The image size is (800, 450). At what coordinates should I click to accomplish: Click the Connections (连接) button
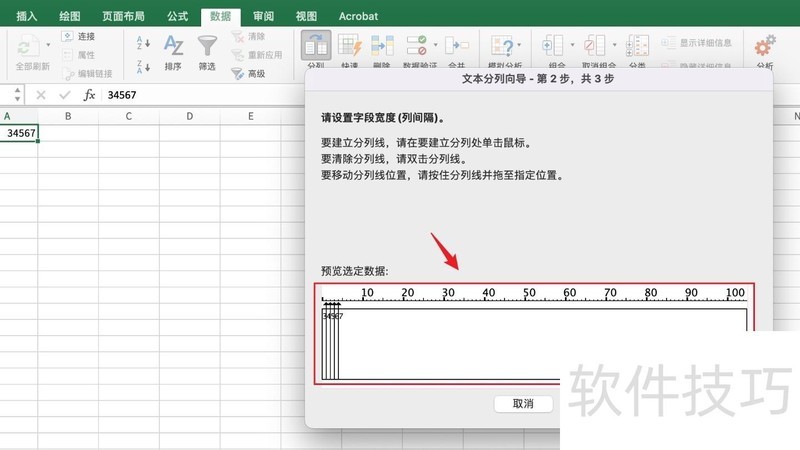coord(78,36)
